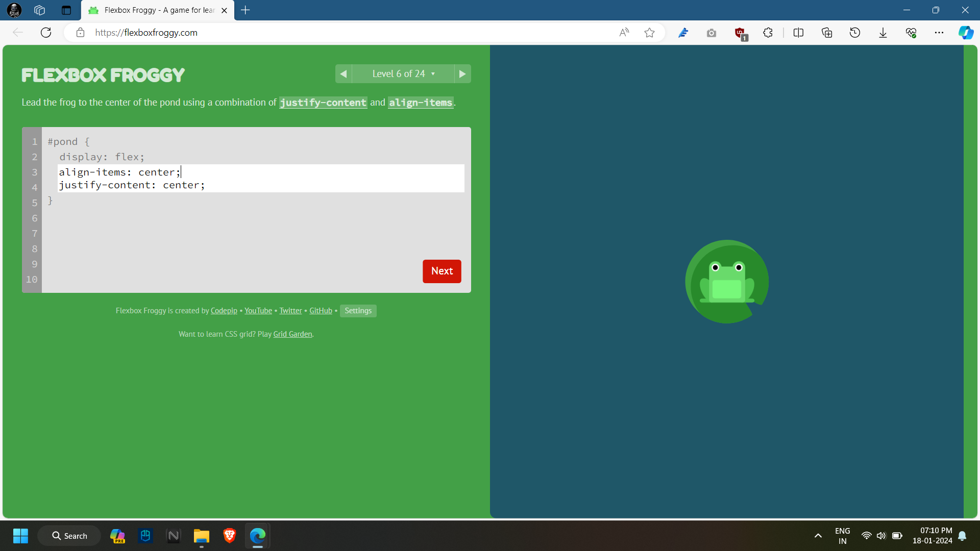
Task: Open browser Extensions puzzle icon
Action: [x=768, y=33]
